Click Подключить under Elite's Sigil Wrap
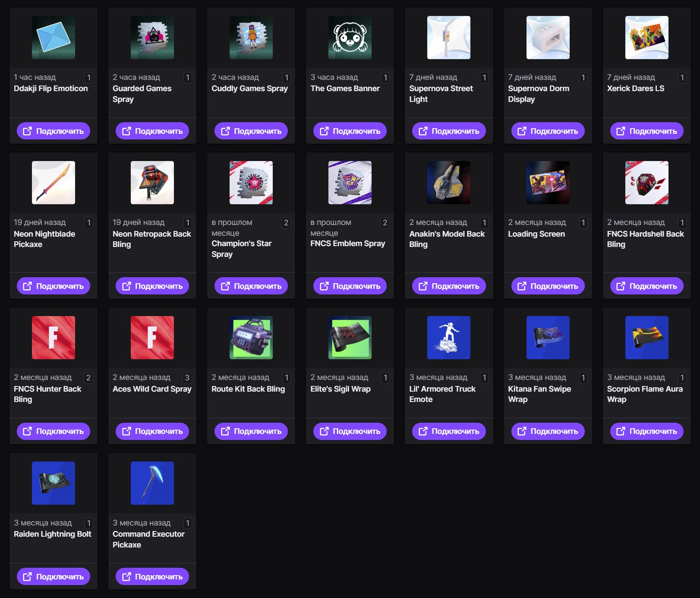Screen dimensions: 700x598 350,431
